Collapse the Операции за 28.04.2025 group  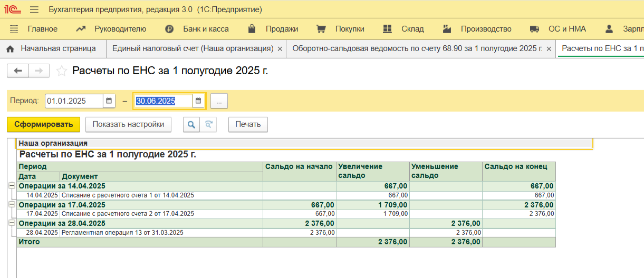[x=12, y=223]
